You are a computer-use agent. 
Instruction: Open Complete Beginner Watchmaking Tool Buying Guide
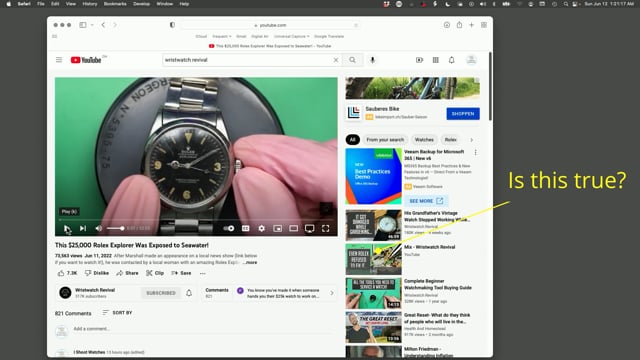(438, 284)
